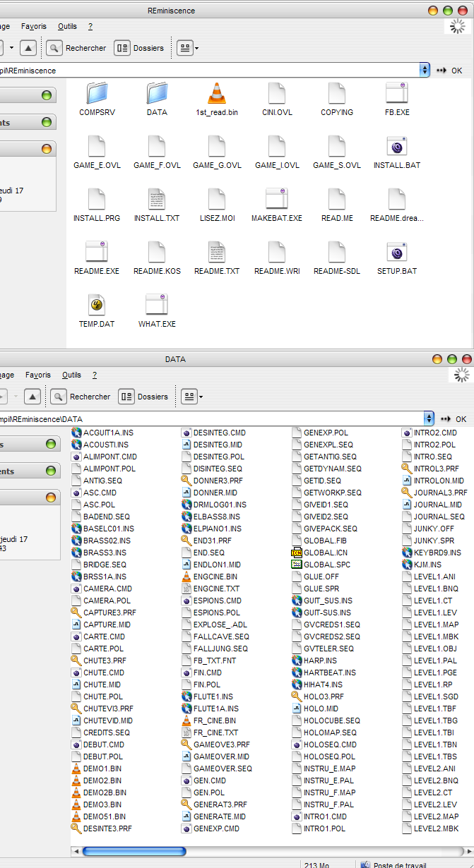Image resolution: width=474 pixels, height=868 pixels.
Task: Open the Favoris menu in REminiscence window
Action: pyautogui.click(x=33, y=26)
